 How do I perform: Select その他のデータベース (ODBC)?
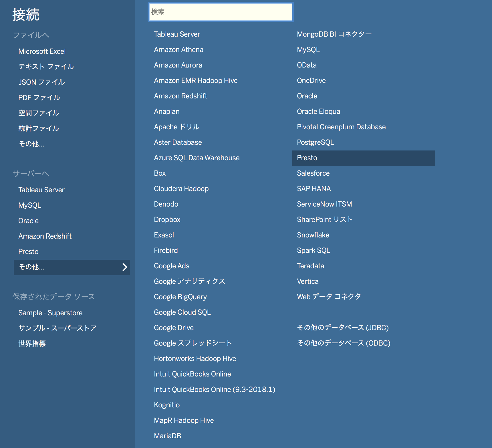click(x=344, y=343)
